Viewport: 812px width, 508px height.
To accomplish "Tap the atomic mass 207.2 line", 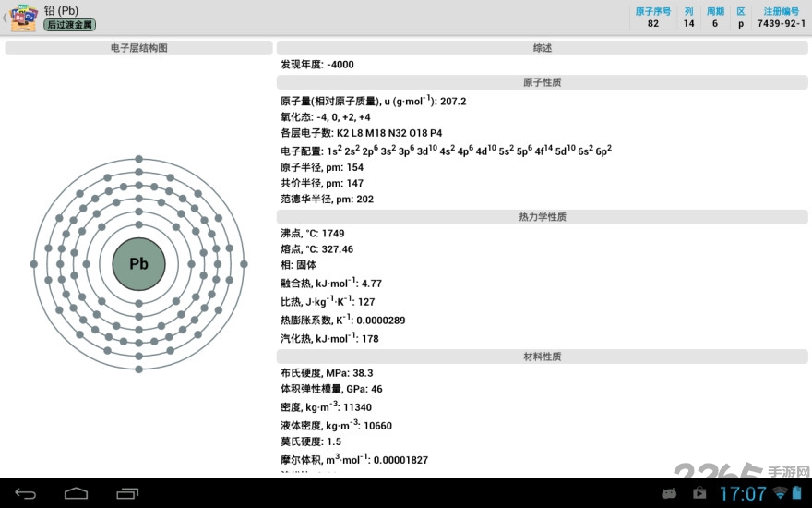I will (x=374, y=101).
